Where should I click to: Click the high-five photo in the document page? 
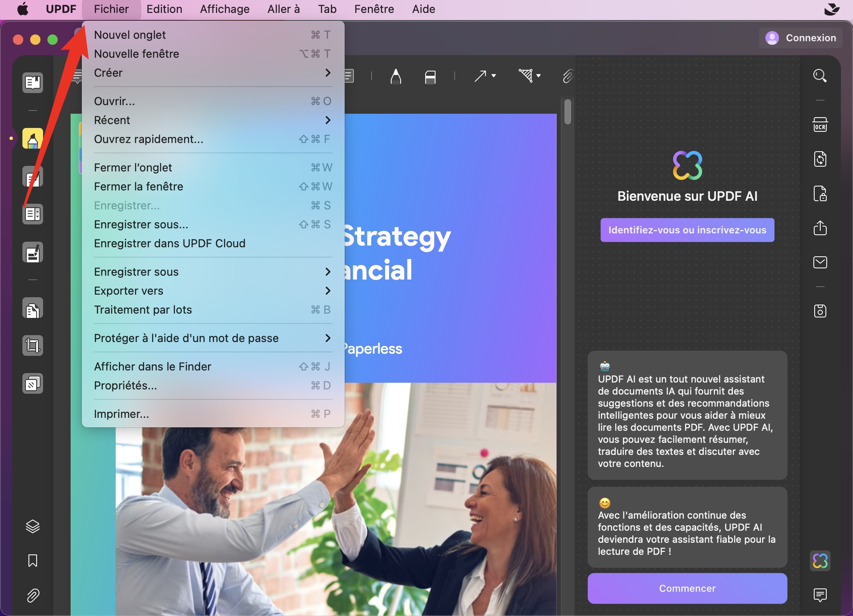336,499
